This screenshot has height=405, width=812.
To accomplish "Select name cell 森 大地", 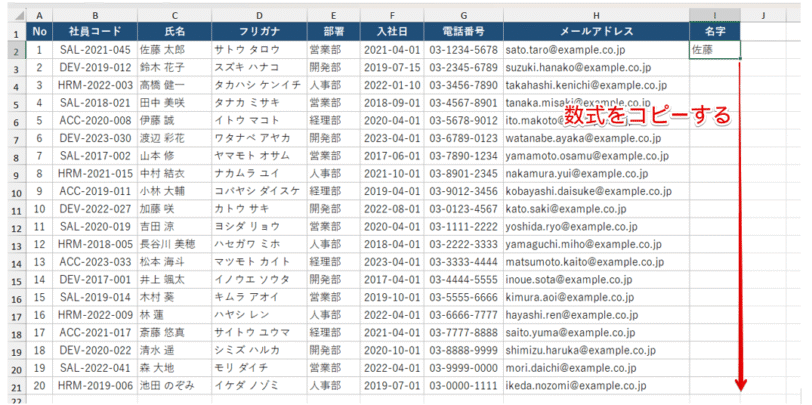I will tap(175, 368).
